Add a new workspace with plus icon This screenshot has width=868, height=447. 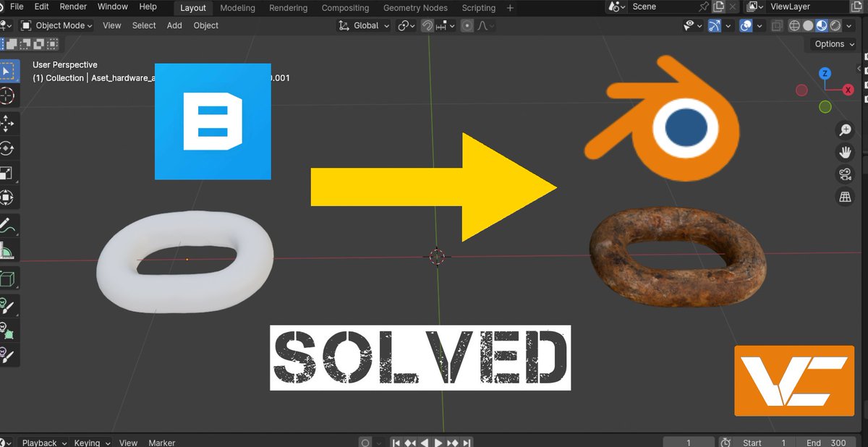pyautogui.click(x=510, y=7)
